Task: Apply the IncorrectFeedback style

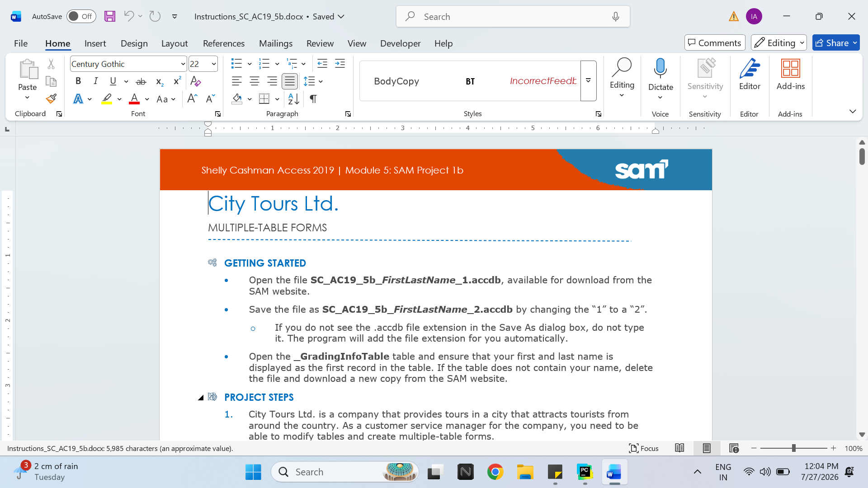Action: [543, 81]
